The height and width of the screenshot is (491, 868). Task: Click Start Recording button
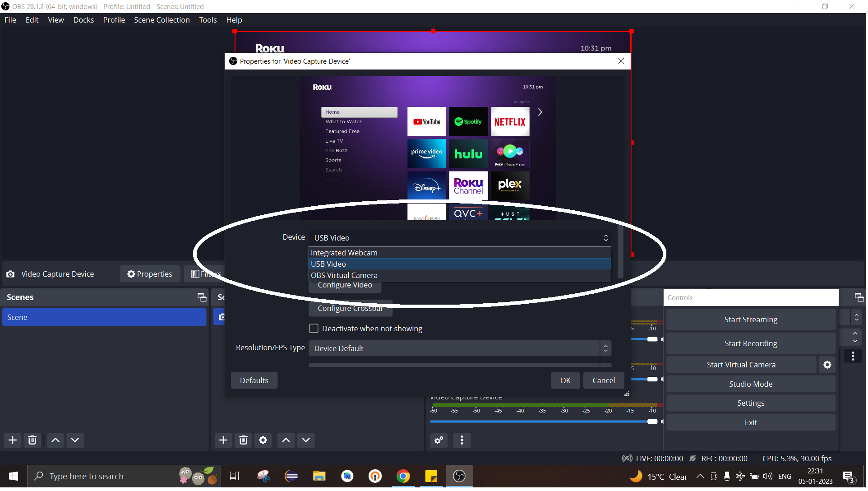[x=752, y=344]
